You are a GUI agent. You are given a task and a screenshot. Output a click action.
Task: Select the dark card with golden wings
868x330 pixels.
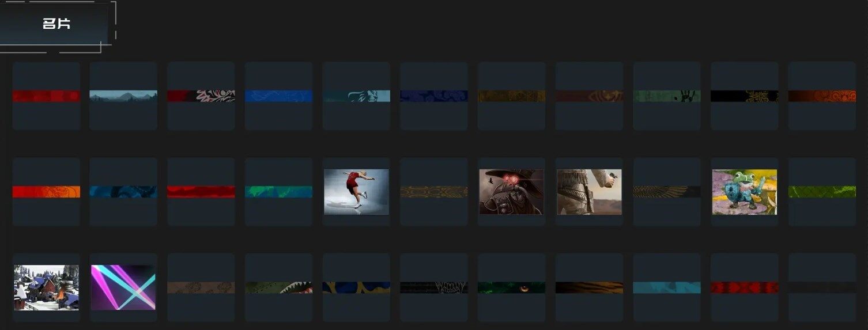(667, 192)
